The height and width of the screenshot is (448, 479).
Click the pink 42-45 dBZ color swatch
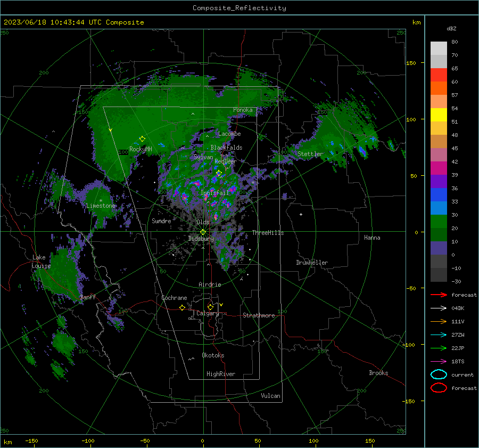[x=439, y=155]
